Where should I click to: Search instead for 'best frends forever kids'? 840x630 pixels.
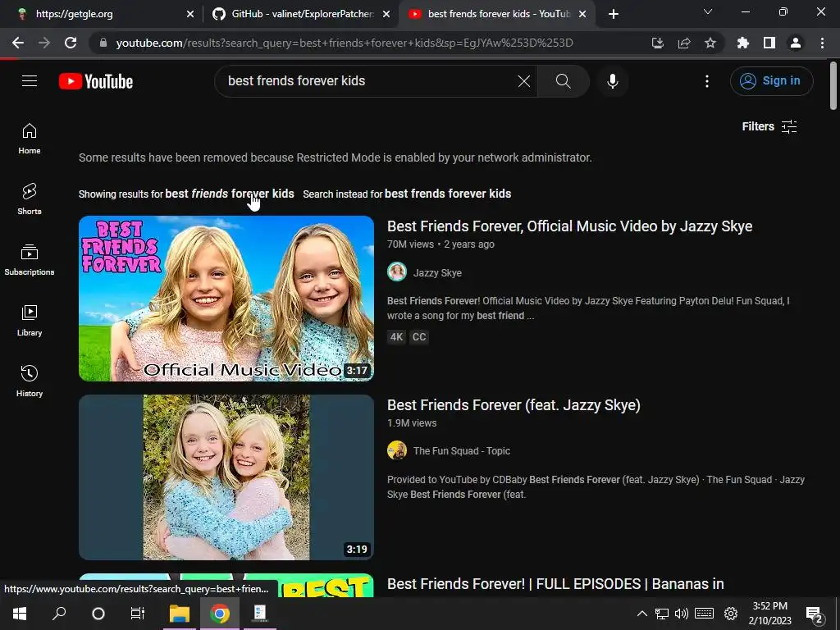point(448,194)
